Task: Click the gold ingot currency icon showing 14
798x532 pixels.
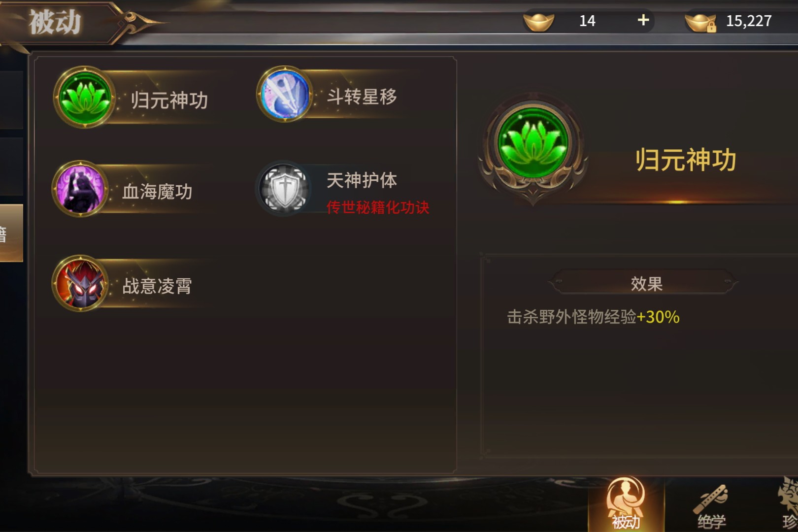Action: (538, 21)
